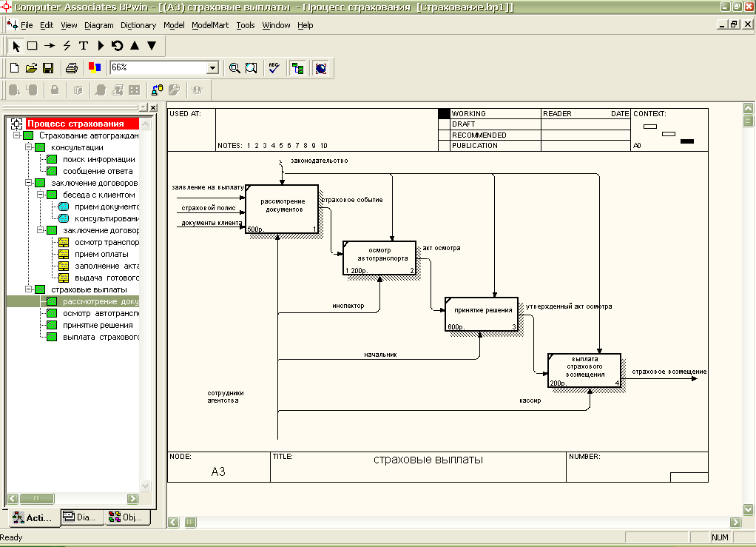This screenshot has width=756, height=547.
Task: Switch to the Activities tab
Action: coord(33,517)
